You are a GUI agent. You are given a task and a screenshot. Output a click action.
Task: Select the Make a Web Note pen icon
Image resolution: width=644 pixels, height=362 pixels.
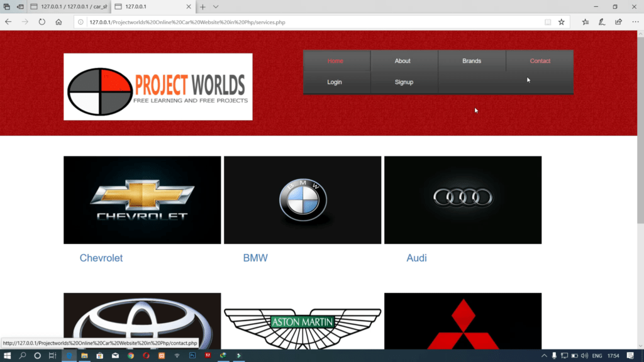(601, 21)
